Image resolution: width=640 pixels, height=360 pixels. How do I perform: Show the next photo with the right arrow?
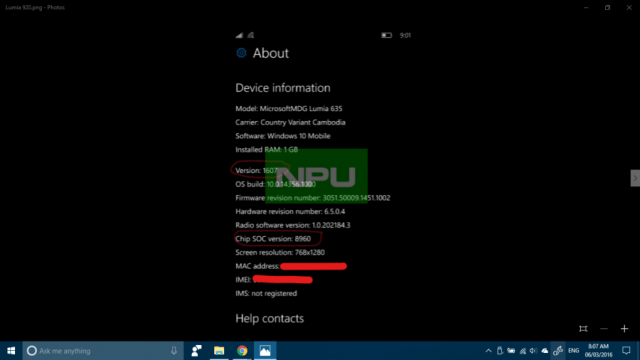coord(635,178)
